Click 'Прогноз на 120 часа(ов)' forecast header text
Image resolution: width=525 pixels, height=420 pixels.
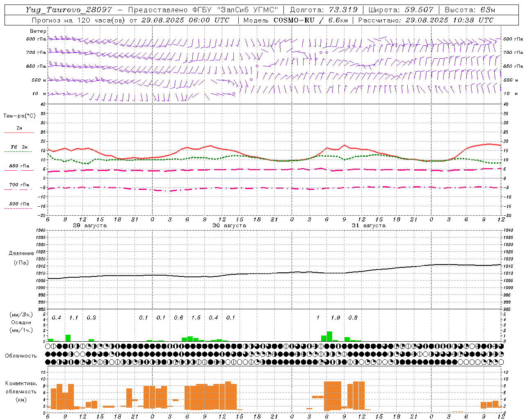click(x=79, y=20)
